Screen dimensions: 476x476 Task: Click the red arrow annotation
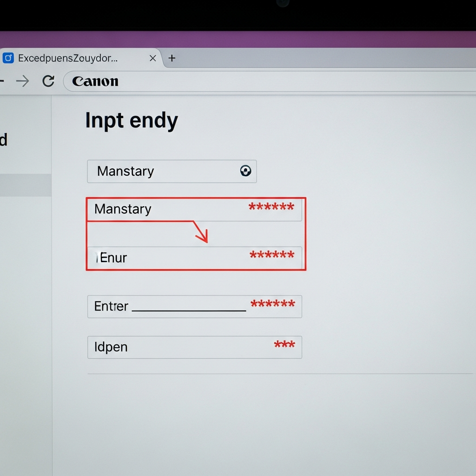coord(200,232)
